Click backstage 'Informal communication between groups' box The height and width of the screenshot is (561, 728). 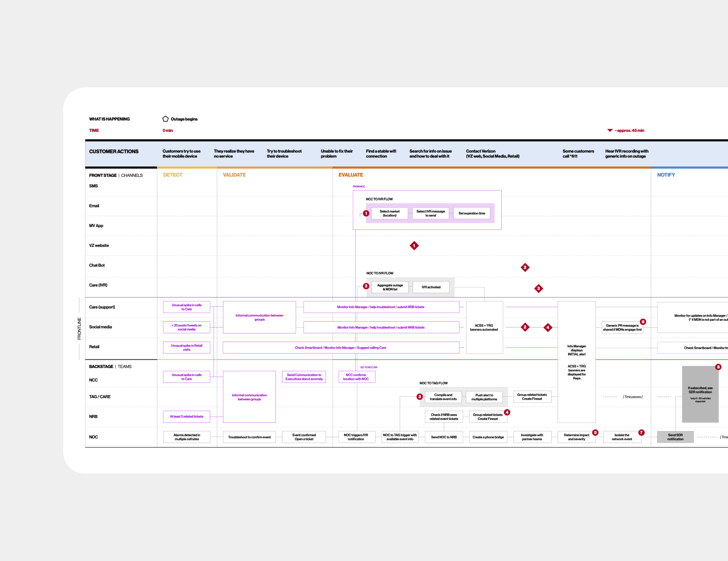tap(249, 397)
